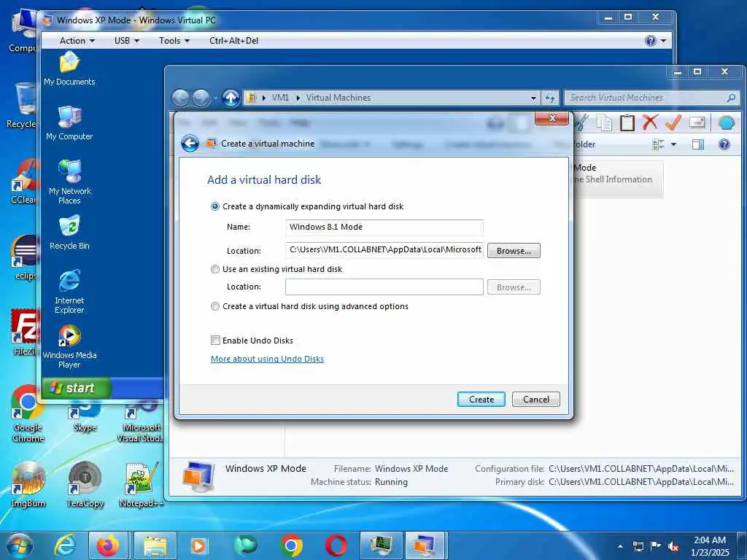Viewport: 747px width, 560px height.
Task: Click the back arrow in Create a virtual machine dialog
Action: coord(190,144)
